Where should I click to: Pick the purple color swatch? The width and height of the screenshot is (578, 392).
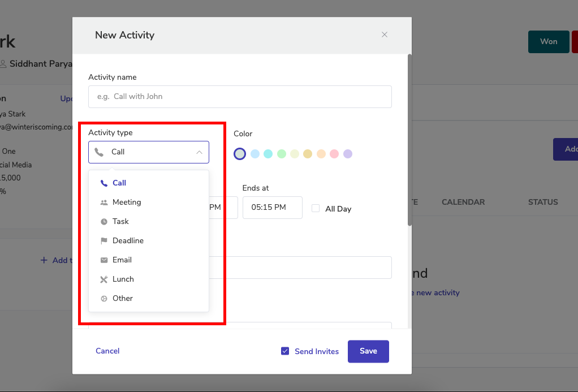point(348,154)
